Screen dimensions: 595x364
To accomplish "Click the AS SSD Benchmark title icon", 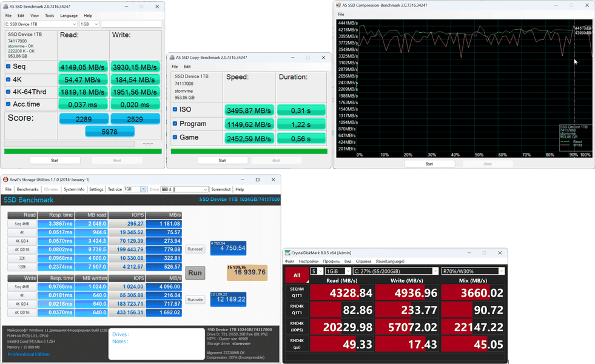I will [x=5, y=7].
